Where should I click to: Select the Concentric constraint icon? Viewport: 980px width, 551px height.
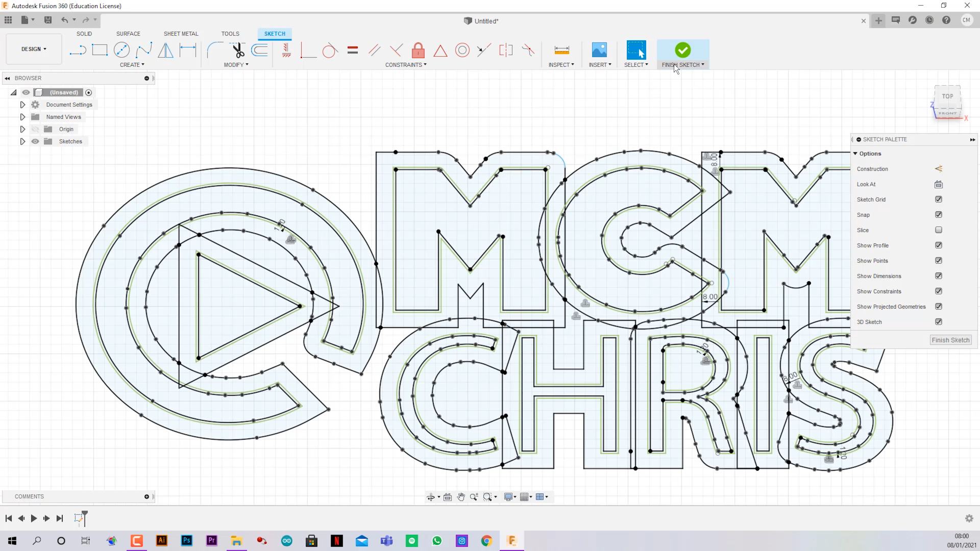(x=462, y=50)
